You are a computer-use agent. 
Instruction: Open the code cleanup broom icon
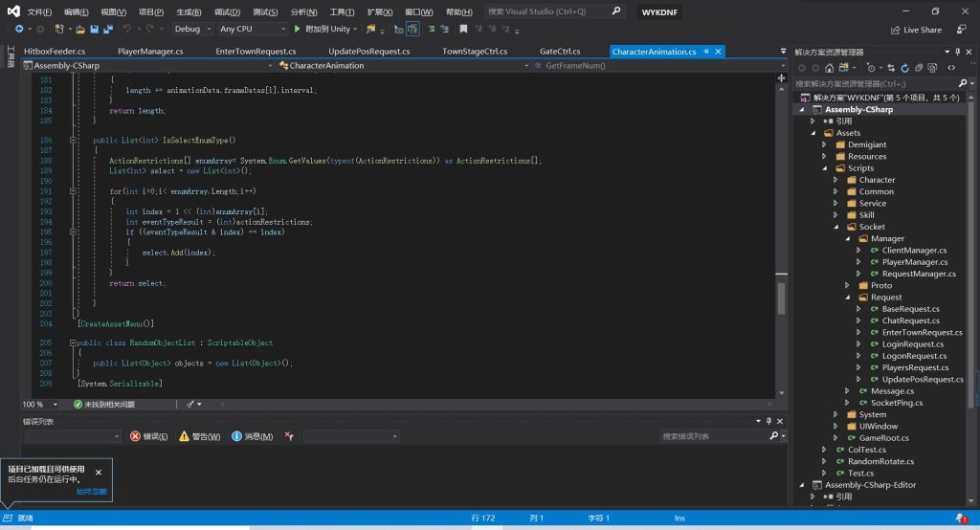190,405
